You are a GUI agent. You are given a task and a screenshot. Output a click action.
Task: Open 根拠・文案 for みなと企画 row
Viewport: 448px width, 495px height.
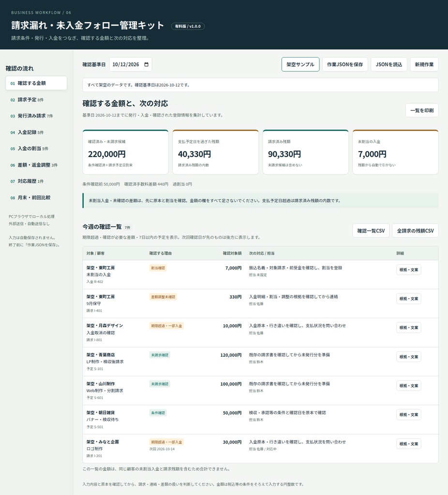point(408,444)
